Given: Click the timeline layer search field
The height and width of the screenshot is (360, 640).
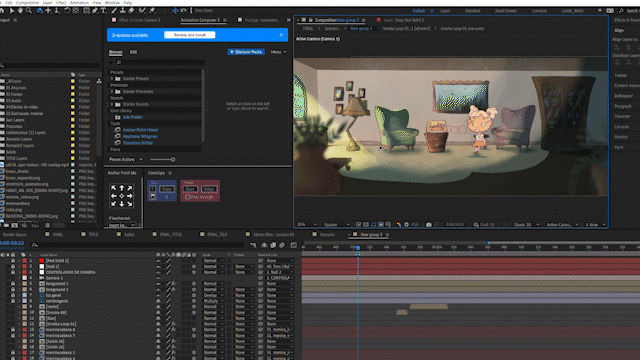Looking at the screenshot, I should tap(139, 245).
